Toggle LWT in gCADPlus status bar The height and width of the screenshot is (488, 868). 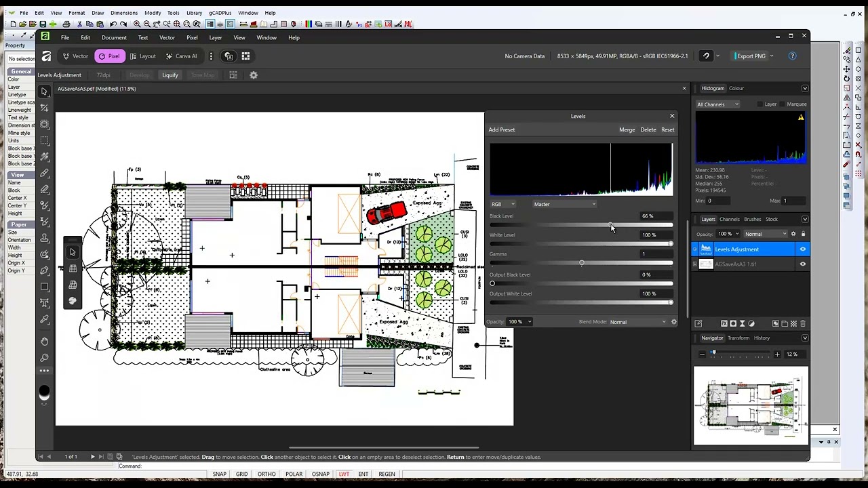344,474
